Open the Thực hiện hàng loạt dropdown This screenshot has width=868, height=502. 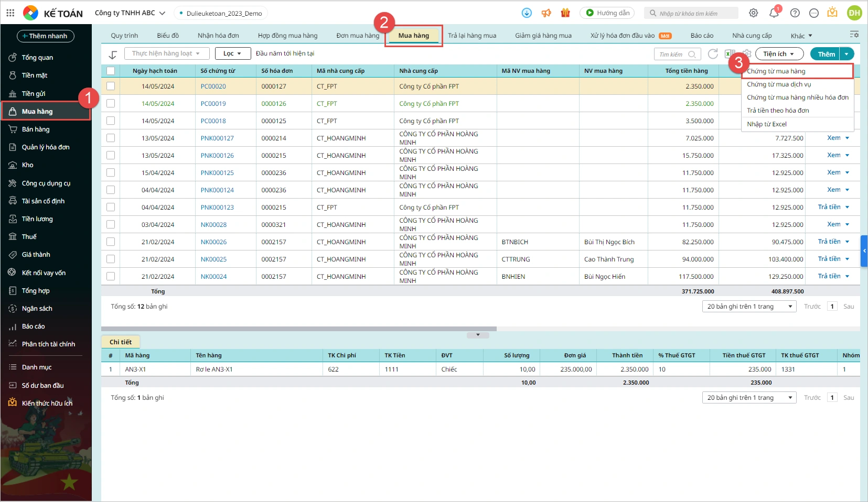coord(167,53)
